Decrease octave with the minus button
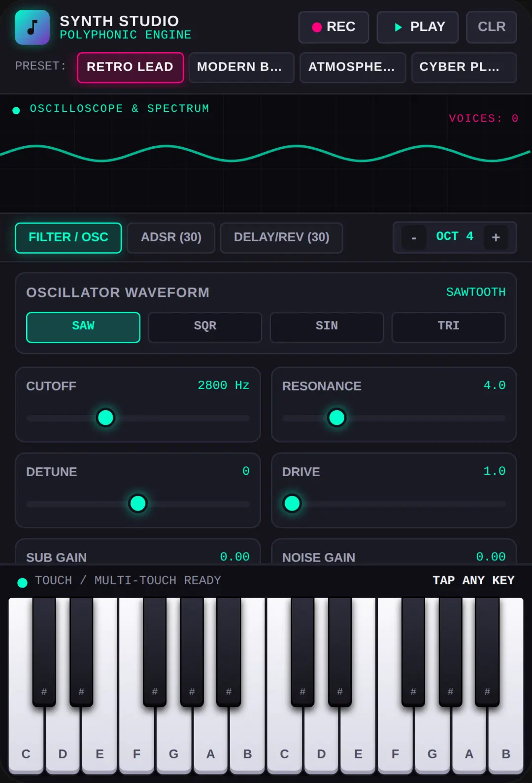This screenshot has height=783, width=532. click(414, 238)
